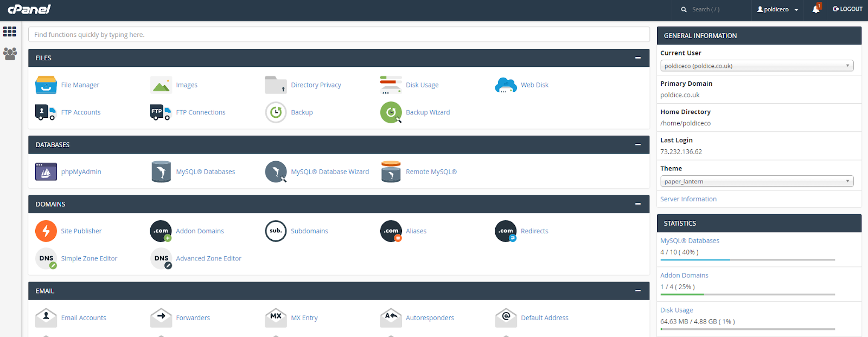Click the STATISTICS panel header
Image resolution: width=868 pixels, height=337 pixels.
tap(759, 223)
